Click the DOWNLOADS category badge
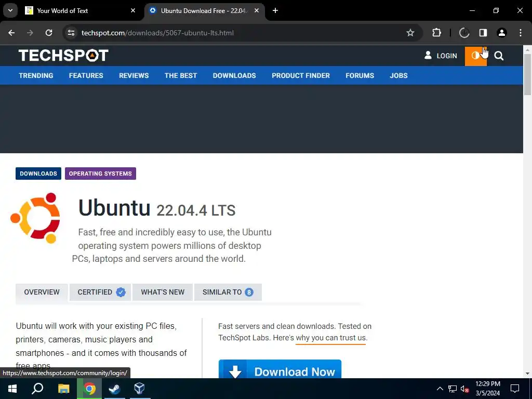The width and height of the screenshot is (532, 399). [x=38, y=174]
